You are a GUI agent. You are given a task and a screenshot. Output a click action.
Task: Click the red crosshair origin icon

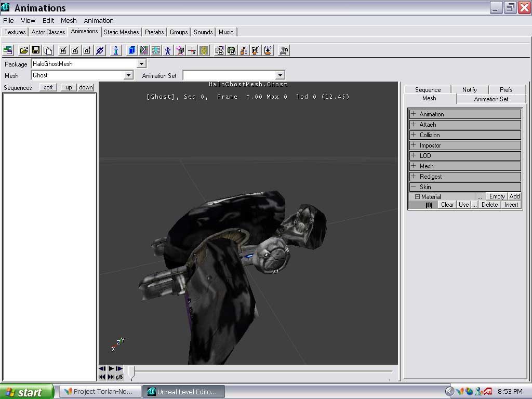192,50
